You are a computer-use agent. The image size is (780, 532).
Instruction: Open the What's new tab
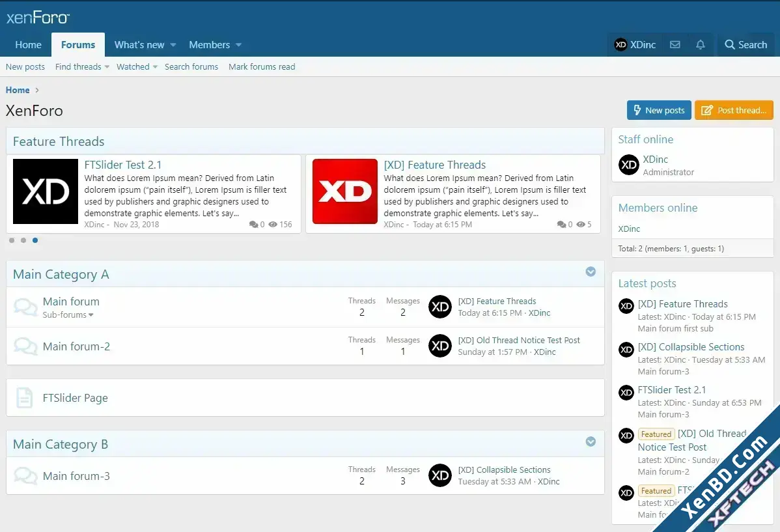tap(139, 45)
